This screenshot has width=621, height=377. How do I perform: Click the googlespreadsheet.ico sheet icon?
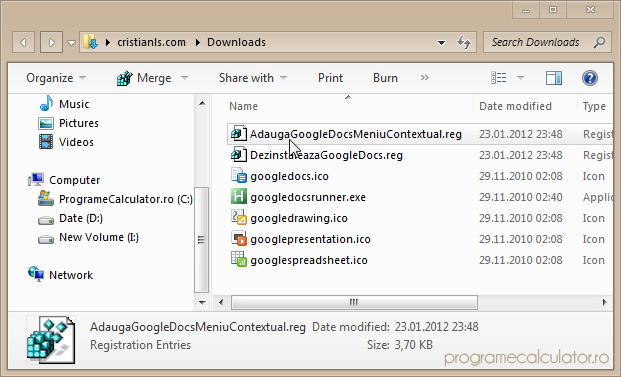[x=239, y=259]
